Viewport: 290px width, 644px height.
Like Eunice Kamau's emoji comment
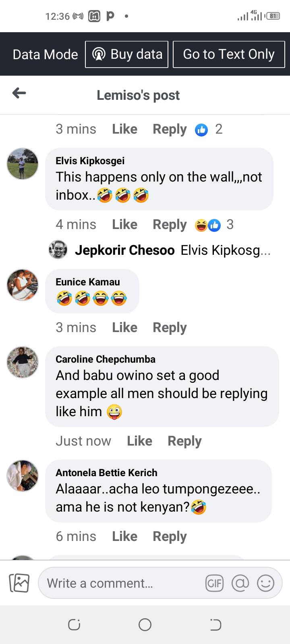(124, 328)
